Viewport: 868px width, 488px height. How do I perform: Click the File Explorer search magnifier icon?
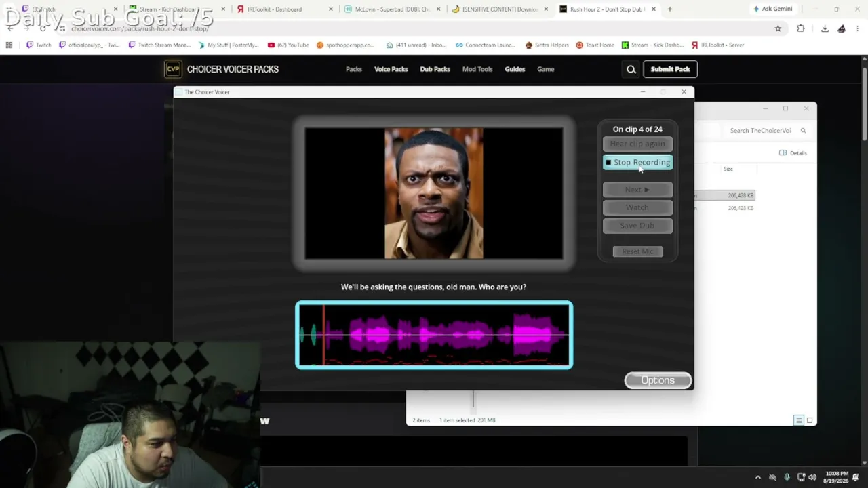pos(803,131)
